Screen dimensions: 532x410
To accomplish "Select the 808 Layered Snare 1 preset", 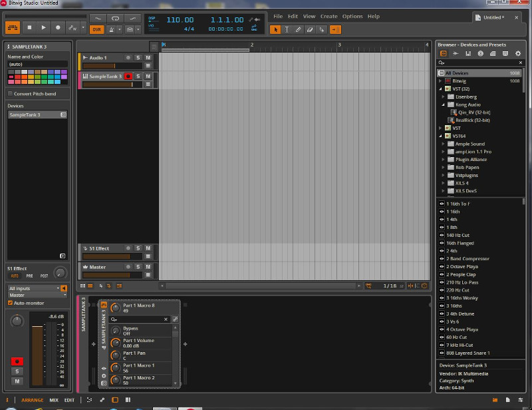I will pos(468,353).
